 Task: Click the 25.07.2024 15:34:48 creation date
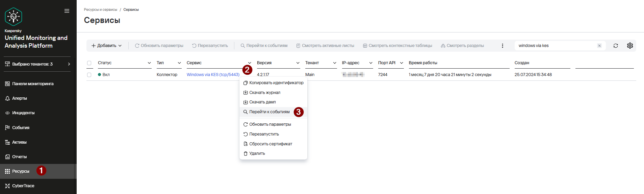pyautogui.click(x=533, y=75)
